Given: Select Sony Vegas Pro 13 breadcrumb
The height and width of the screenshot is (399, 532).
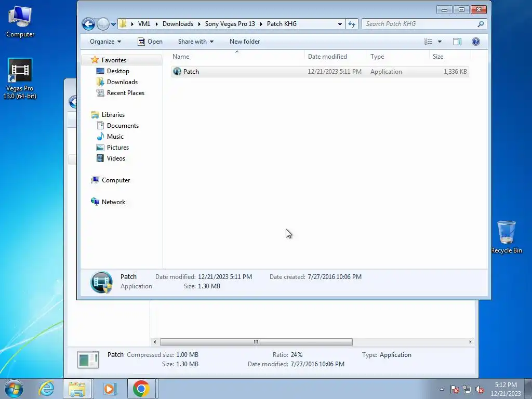Looking at the screenshot, I should pos(230,24).
